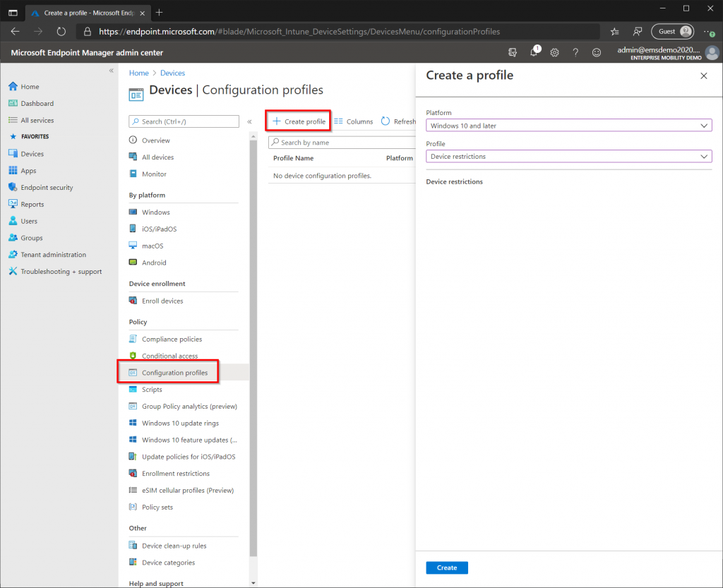Screen dimensions: 723x588
Task: Go to Devices breadcrumb link
Action: pos(172,73)
